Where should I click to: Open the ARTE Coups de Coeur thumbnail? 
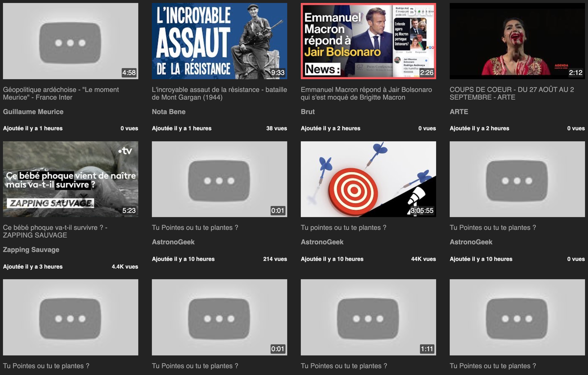pyautogui.click(x=517, y=41)
